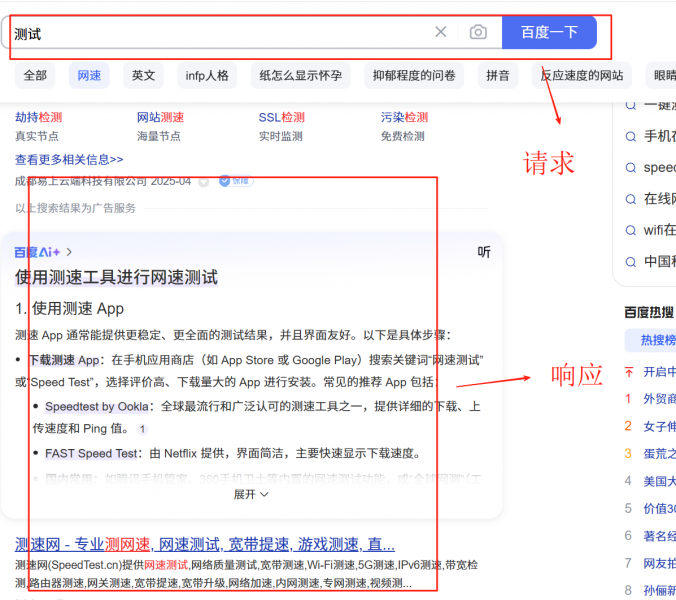
Task: Click the search icon beside 手机 suggestion
Action: point(631,137)
